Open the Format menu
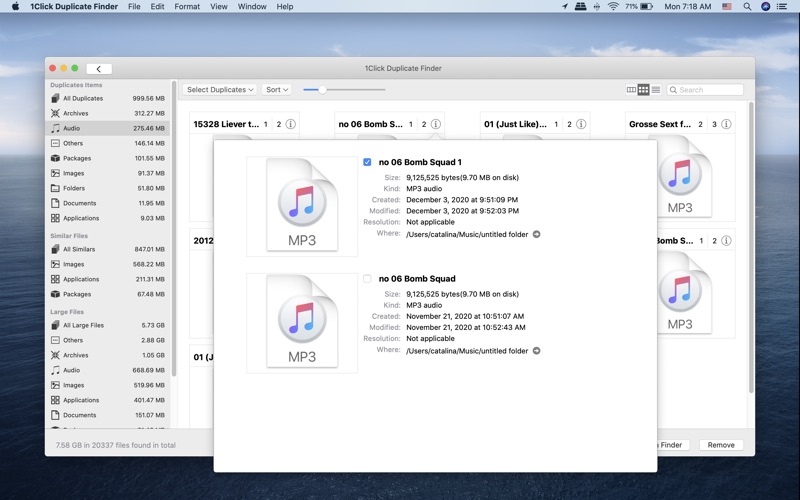The height and width of the screenshot is (500, 800). click(x=187, y=7)
